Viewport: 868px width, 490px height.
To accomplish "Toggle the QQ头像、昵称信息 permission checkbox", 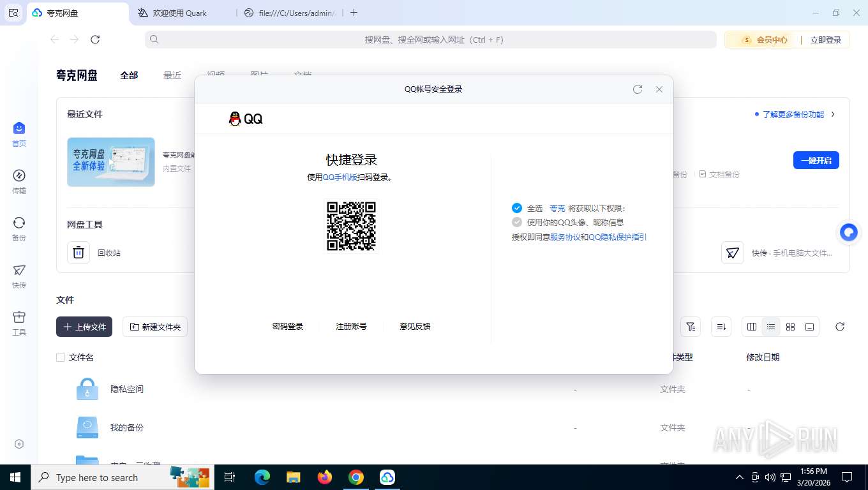I will coord(517,222).
